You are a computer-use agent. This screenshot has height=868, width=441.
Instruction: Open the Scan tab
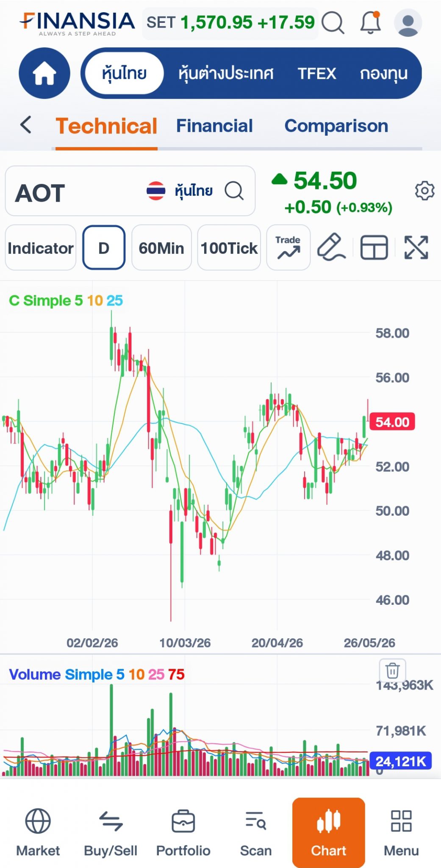pos(256,832)
